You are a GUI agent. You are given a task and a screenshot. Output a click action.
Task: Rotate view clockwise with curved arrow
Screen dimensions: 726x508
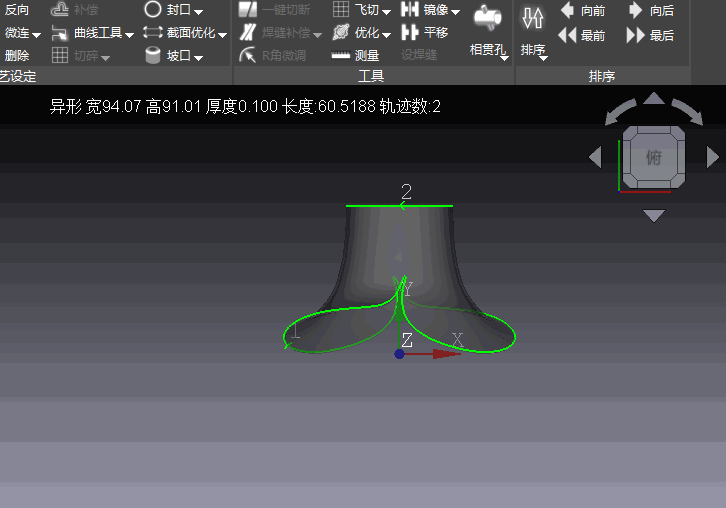(688, 111)
